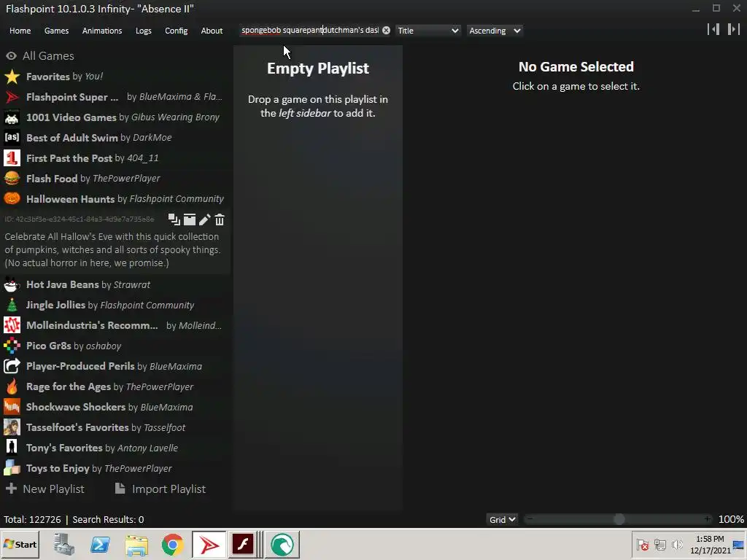Open the Favorites playlist star icon

12,77
